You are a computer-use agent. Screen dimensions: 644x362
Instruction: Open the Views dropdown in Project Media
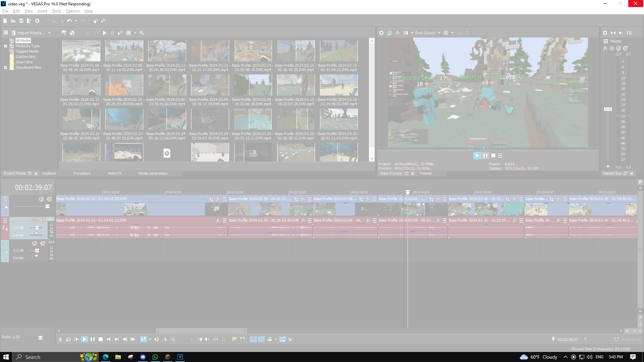[x=135, y=33]
